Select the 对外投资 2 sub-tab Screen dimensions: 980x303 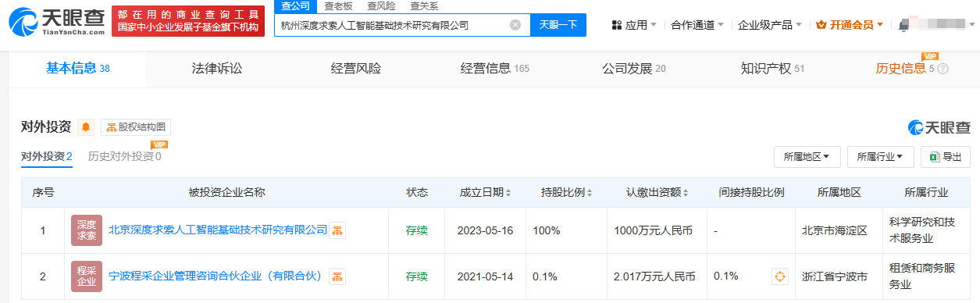46,156
